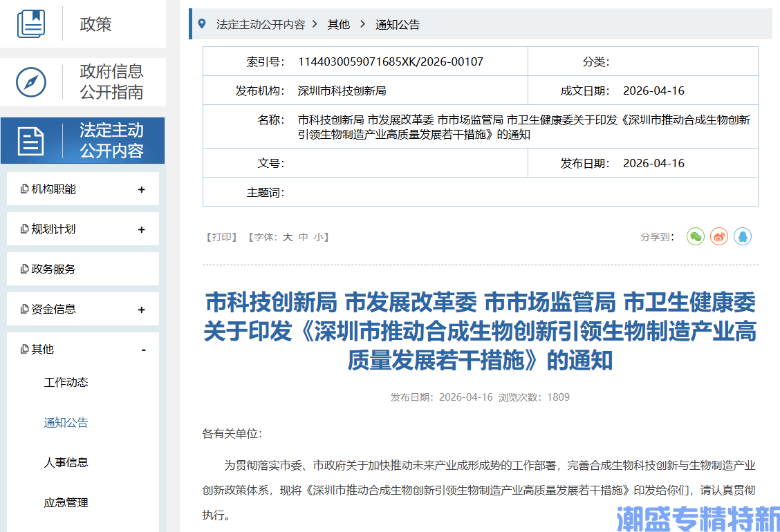780x532 pixels.
Task: Share the article via the Weibo icon
Action: click(719, 236)
